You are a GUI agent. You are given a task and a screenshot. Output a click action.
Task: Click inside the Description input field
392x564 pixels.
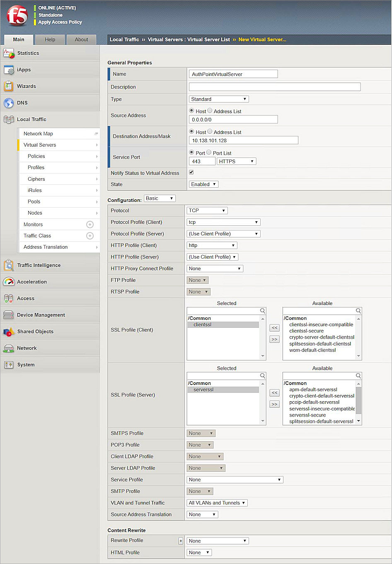[275, 87]
